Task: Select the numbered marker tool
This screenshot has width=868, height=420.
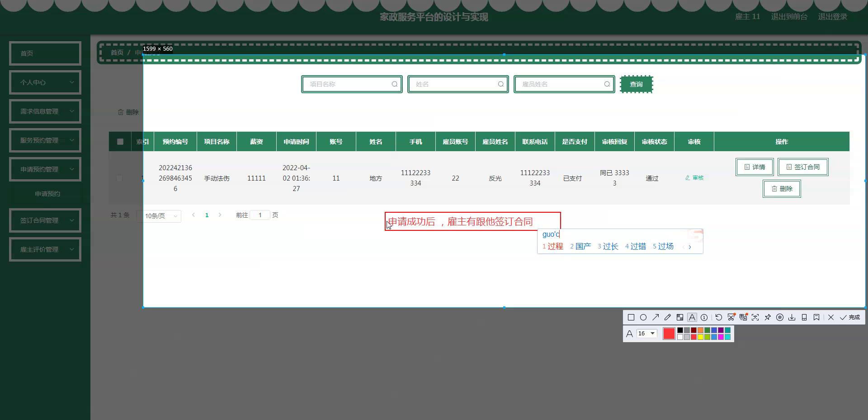Action: 704,317
